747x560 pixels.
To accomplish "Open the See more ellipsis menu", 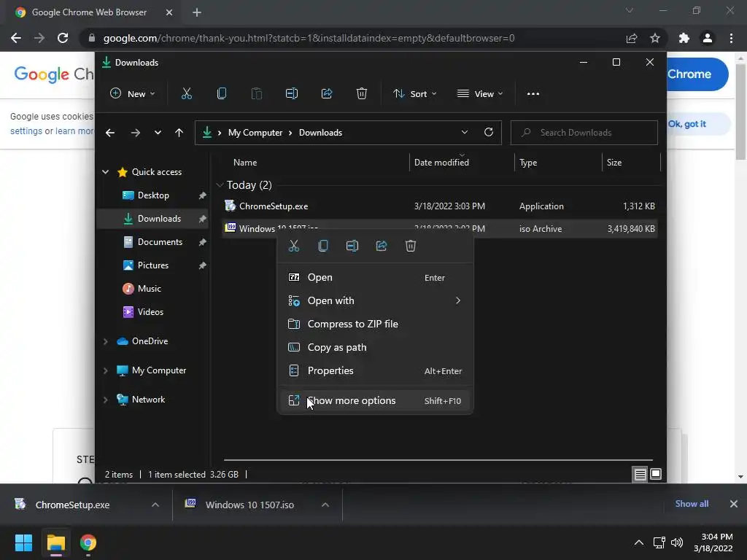I will click(533, 94).
